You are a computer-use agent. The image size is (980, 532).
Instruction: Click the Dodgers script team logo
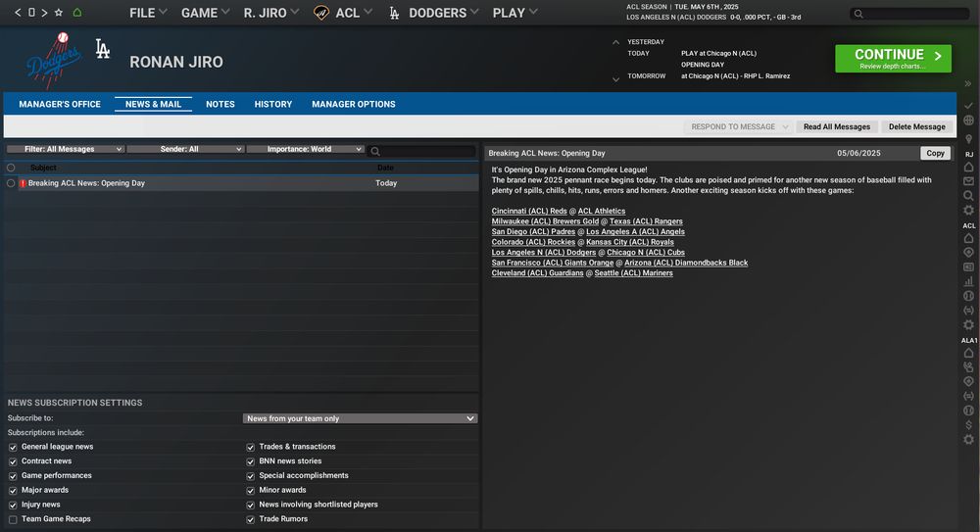click(x=54, y=60)
